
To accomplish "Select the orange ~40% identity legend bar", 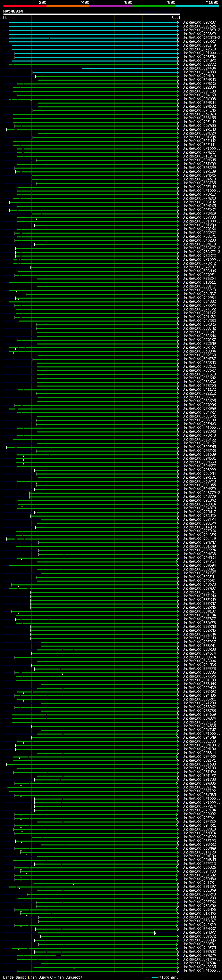I will coord(68,6).
